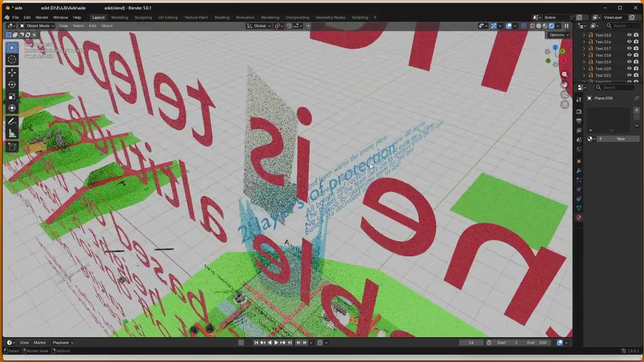Select the Annotate tool
644x362 pixels.
point(12,122)
